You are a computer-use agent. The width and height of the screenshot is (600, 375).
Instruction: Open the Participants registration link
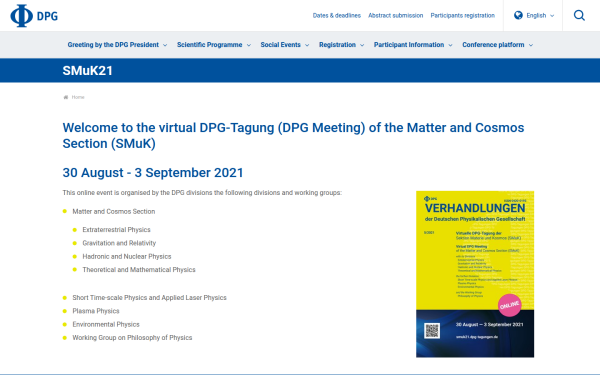[463, 15]
